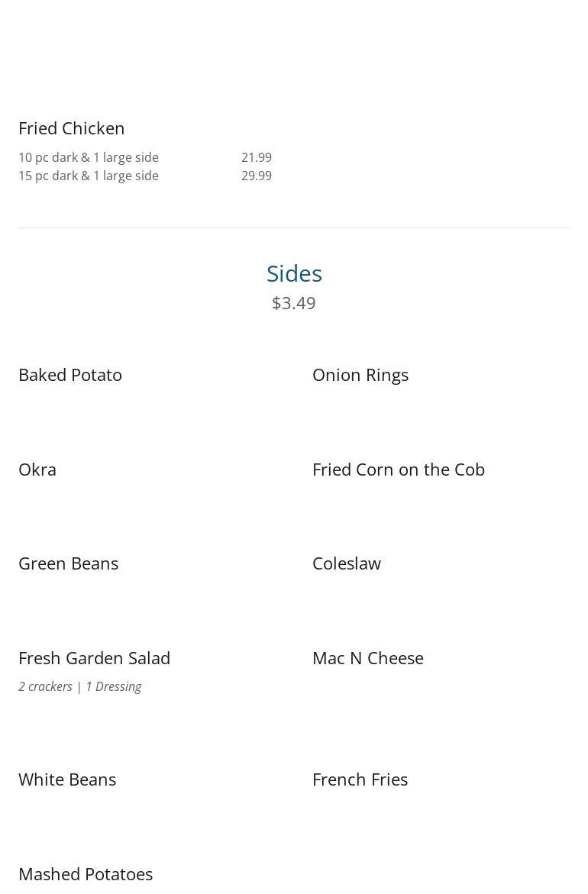Select the 29.99 price
The image size is (588, 894).
(257, 176)
